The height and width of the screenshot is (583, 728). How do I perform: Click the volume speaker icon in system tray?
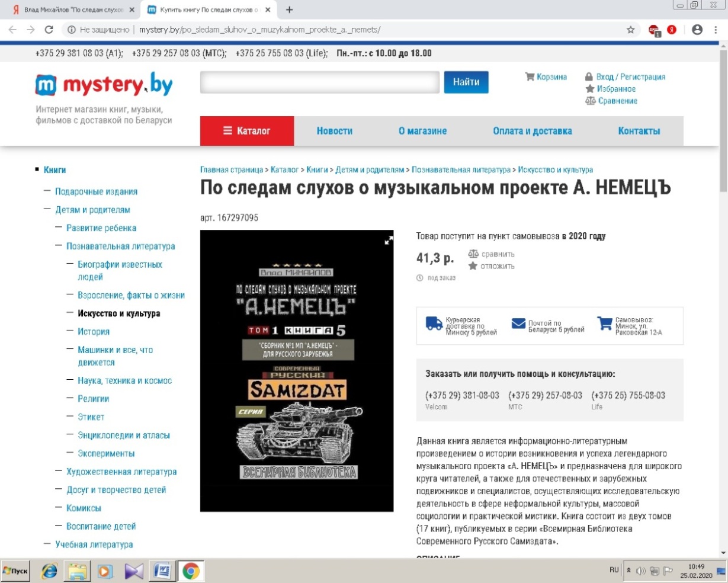pyautogui.click(x=640, y=571)
